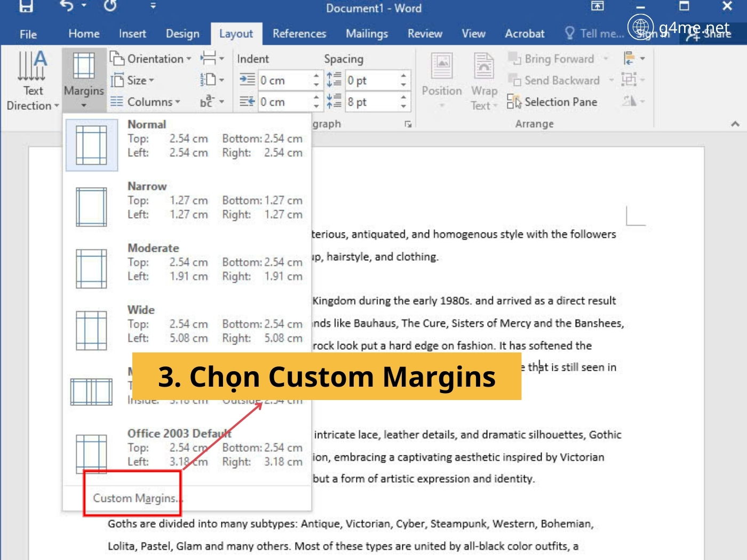This screenshot has height=560, width=747.
Task: Open Ribbon Display Options icon
Action: 597,6
